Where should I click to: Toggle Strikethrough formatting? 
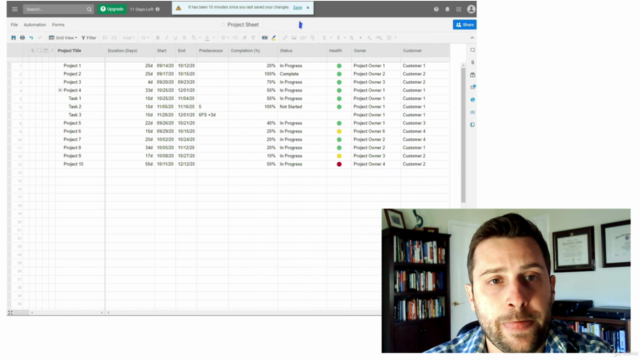tap(184, 38)
